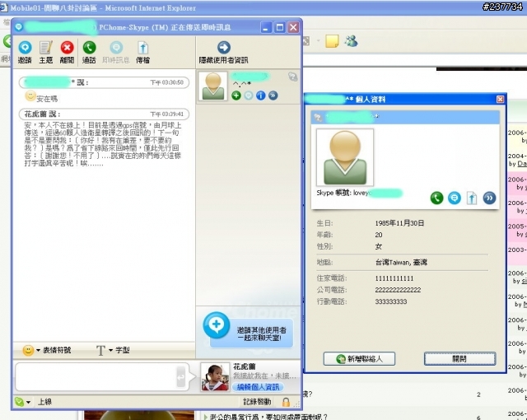The width and height of the screenshot is (527, 420).
Task: Click the 安在嗎 chat message
Action: click(x=47, y=99)
